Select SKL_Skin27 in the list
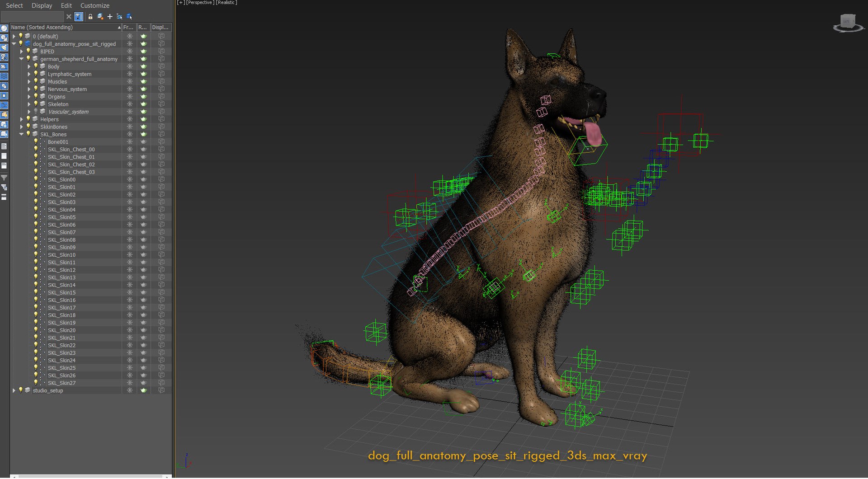The width and height of the screenshot is (868, 479). click(x=61, y=383)
